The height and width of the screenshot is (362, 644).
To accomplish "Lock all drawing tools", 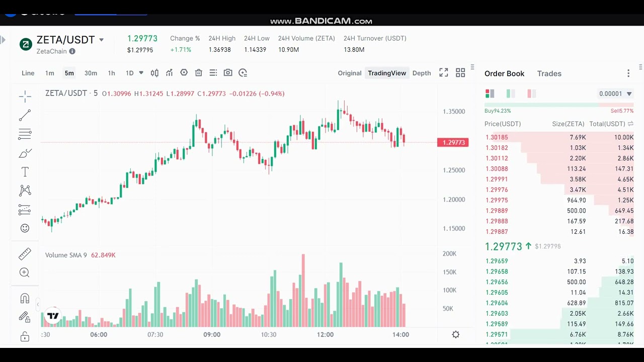I will (25, 336).
